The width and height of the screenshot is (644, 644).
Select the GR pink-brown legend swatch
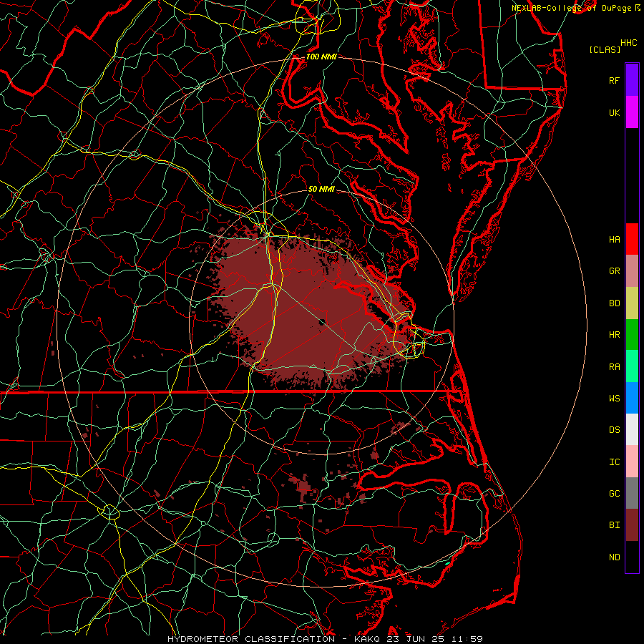point(632,270)
